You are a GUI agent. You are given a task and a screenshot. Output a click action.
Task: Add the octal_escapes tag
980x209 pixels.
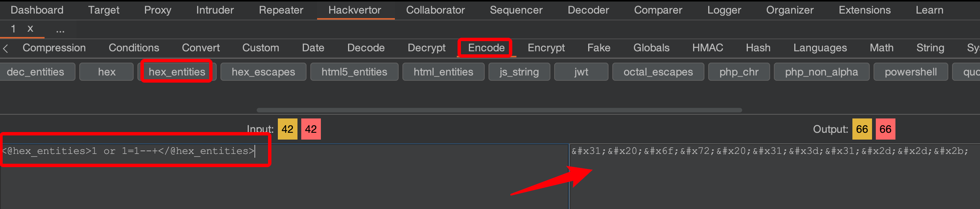(658, 72)
